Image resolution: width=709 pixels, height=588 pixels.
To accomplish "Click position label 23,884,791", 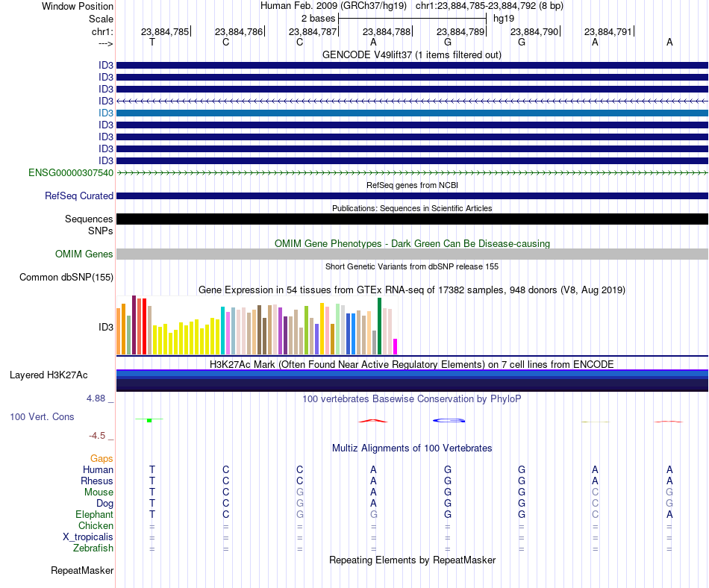I will tap(608, 31).
